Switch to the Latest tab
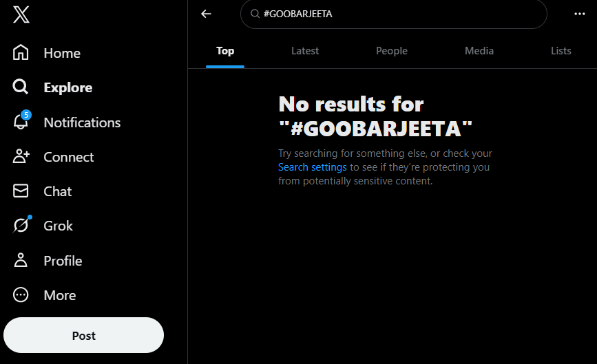597x364 pixels. [305, 51]
